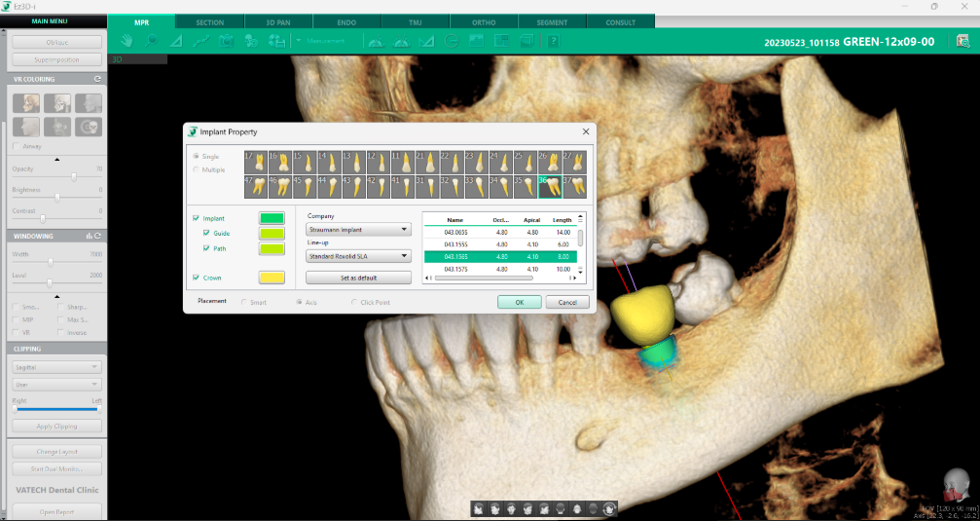
Task: Pick tooth 11 in the tooth chart
Action: (403, 162)
